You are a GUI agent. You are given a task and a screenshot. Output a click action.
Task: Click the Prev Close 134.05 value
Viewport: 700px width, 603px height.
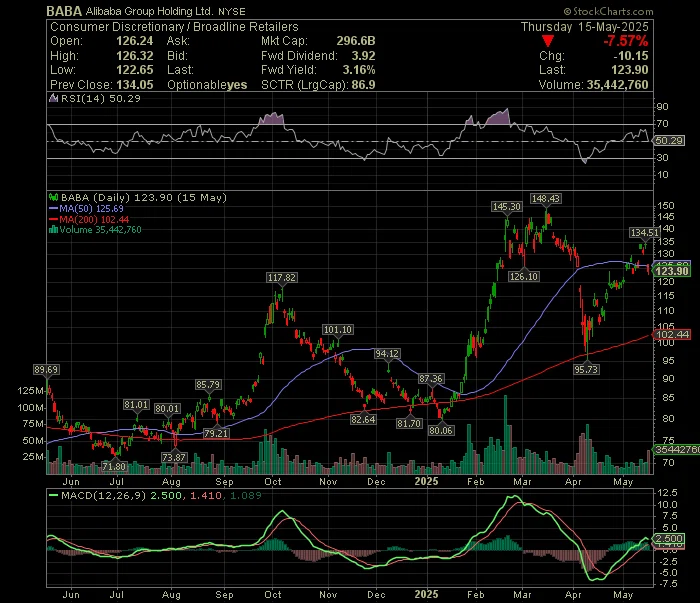point(134,85)
